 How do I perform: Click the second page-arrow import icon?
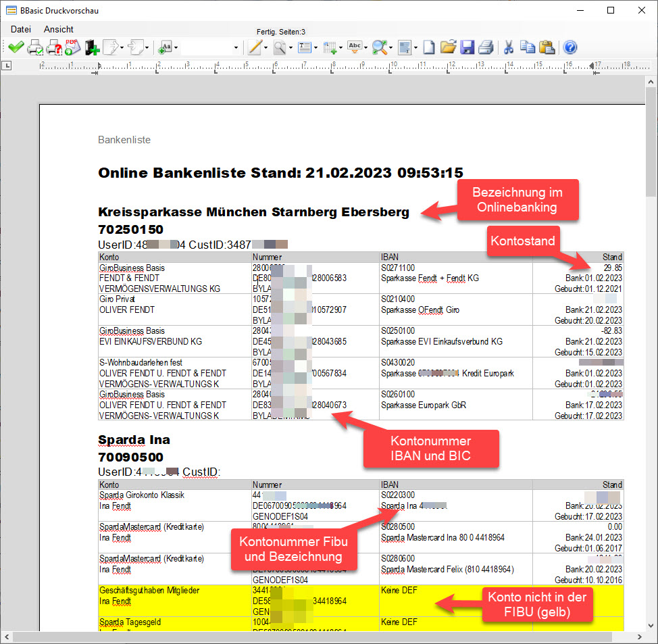coord(136,47)
